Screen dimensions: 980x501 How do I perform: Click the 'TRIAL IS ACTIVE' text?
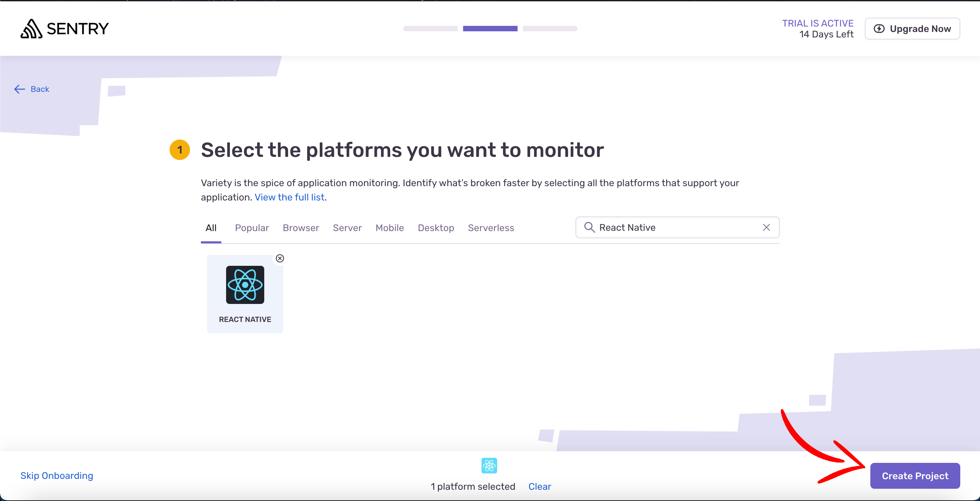tap(818, 23)
